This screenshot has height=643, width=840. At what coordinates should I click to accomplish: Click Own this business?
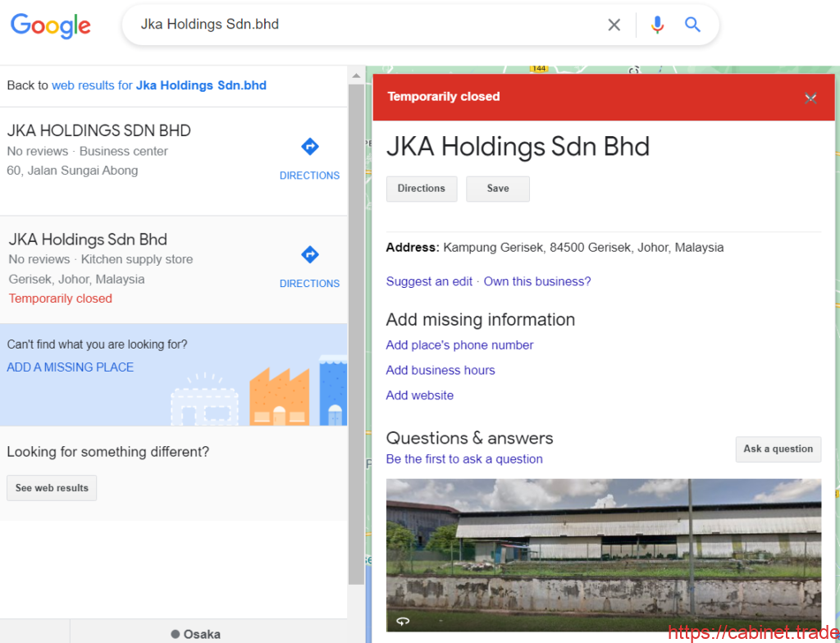point(536,280)
